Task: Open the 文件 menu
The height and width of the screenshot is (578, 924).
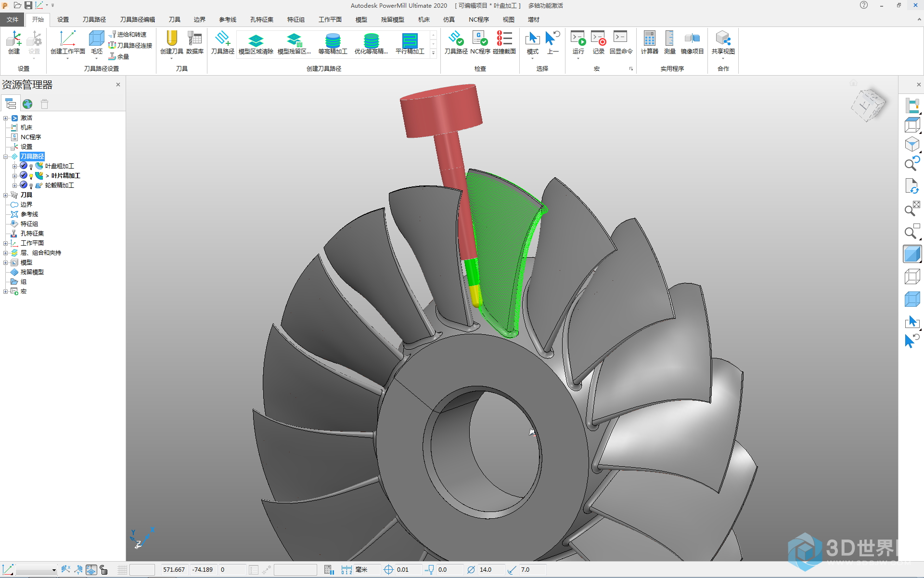Action: (x=13, y=20)
